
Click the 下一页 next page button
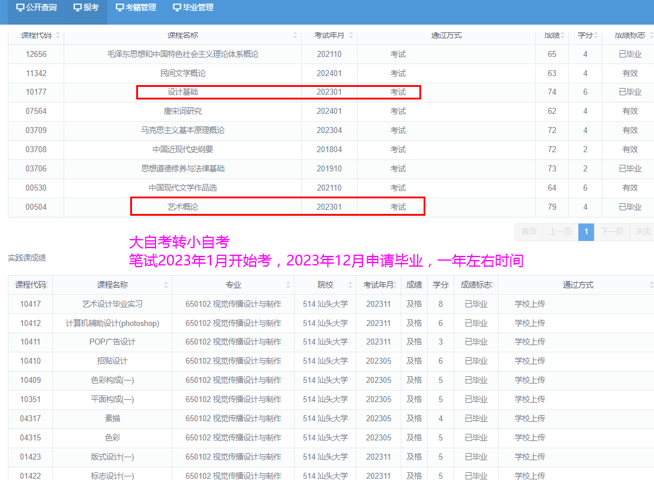pyautogui.click(x=613, y=231)
